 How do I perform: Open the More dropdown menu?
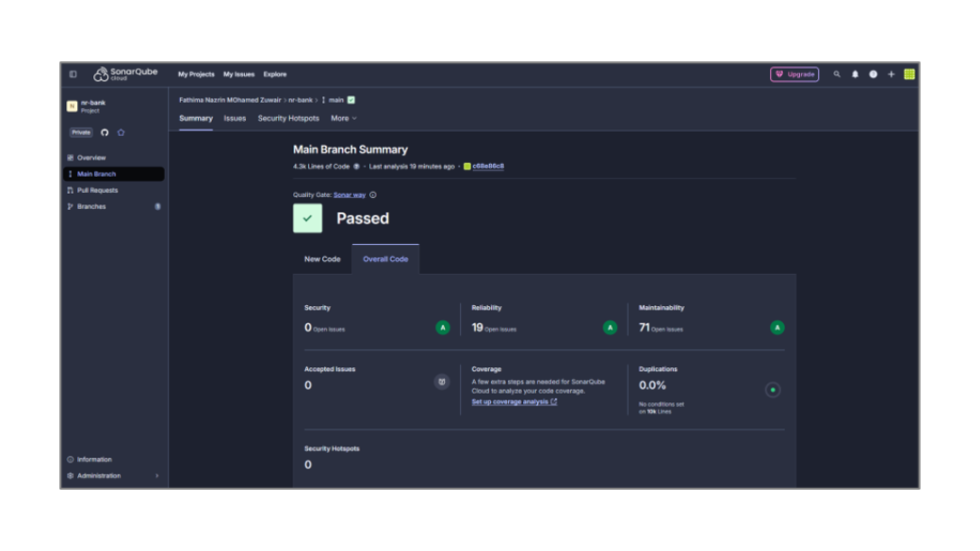(344, 118)
